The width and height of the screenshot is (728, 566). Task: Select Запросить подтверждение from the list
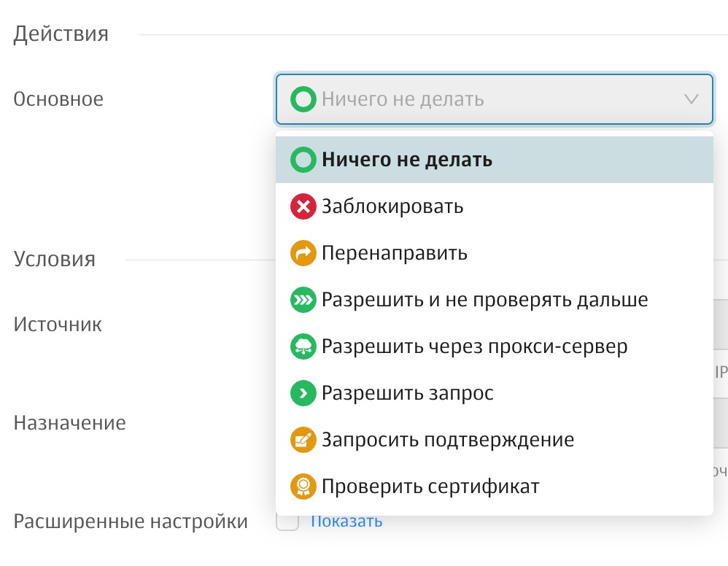(x=448, y=440)
